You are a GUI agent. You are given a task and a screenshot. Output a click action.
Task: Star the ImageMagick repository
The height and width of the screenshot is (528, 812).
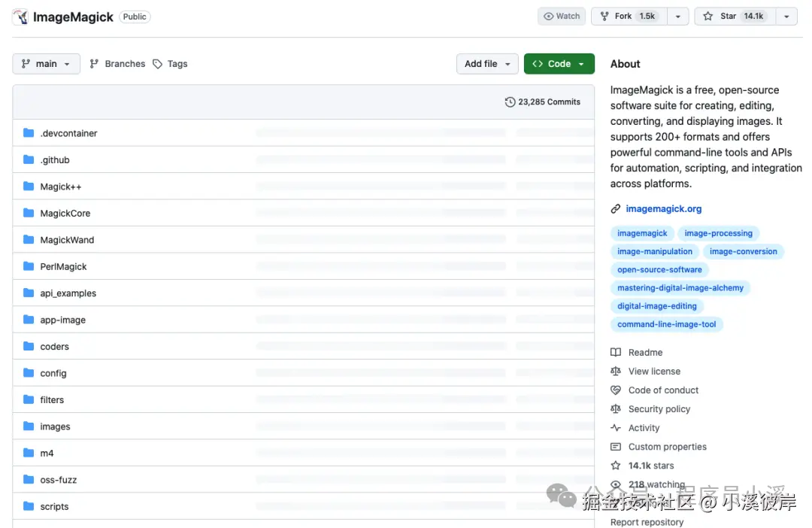click(x=735, y=16)
